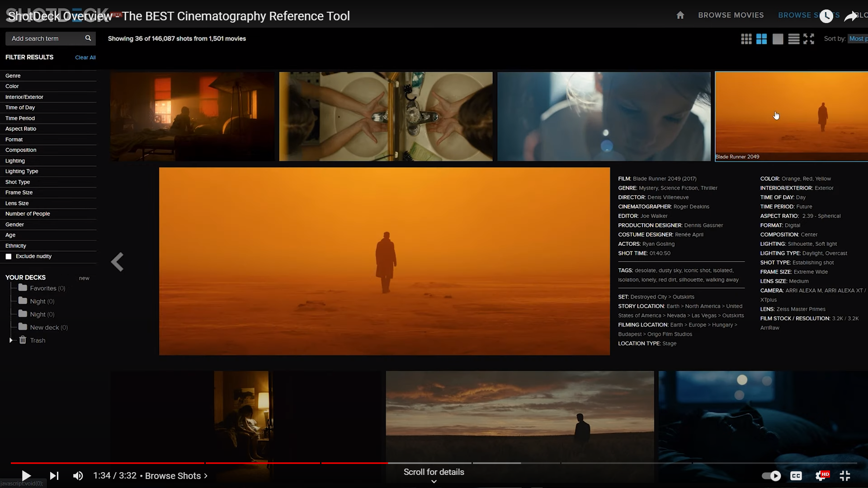The width and height of the screenshot is (868, 488).
Task: Click the video title text
Action: 179,16
